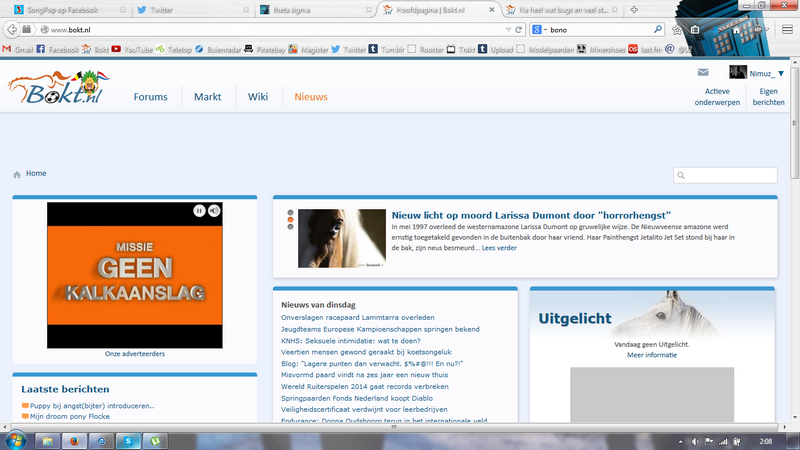The width and height of the screenshot is (800, 450).
Task: Open the Gmail bookmark
Action: click(x=18, y=49)
